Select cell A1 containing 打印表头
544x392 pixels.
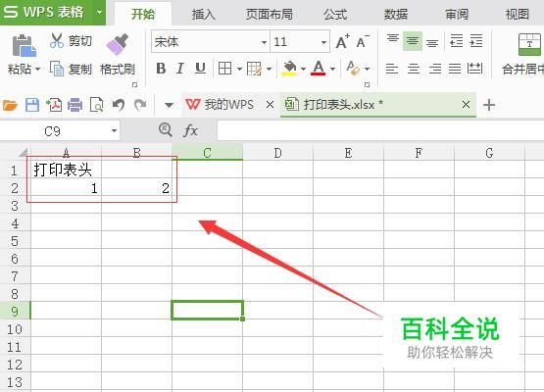(66, 170)
